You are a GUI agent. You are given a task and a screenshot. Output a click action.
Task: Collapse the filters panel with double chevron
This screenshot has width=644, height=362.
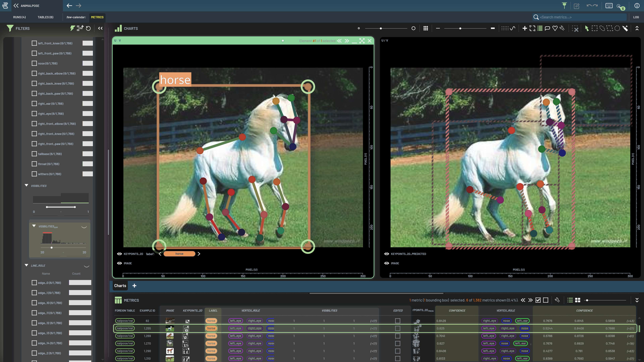[x=100, y=28]
